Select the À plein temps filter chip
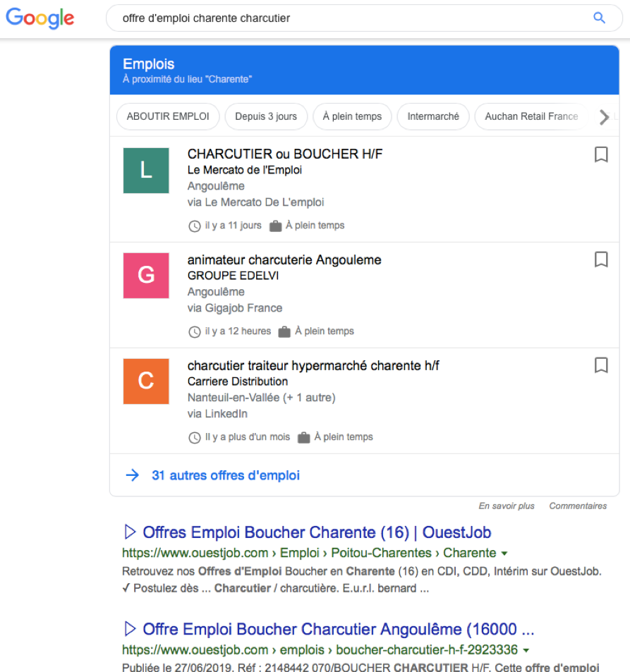630x672 pixels. tap(352, 116)
